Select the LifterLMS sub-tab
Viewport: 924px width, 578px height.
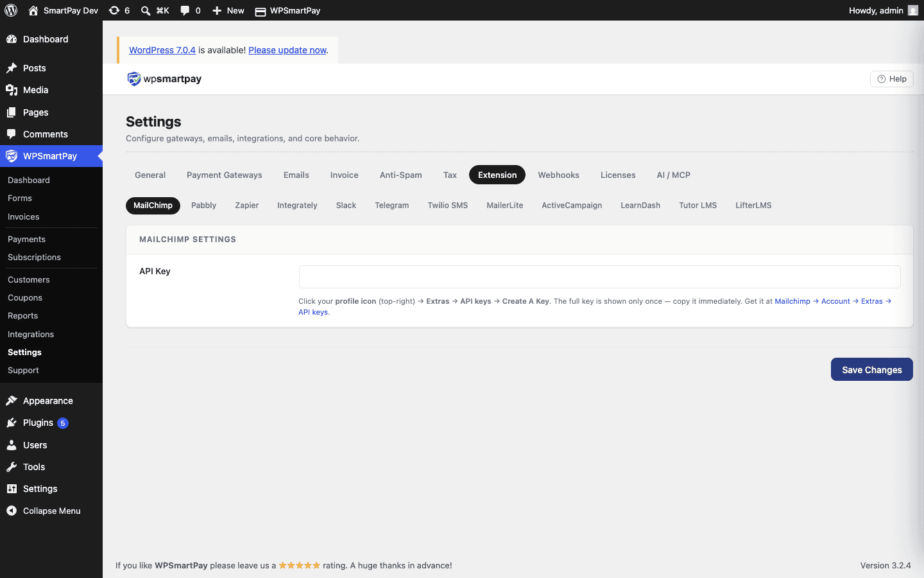[x=753, y=206]
